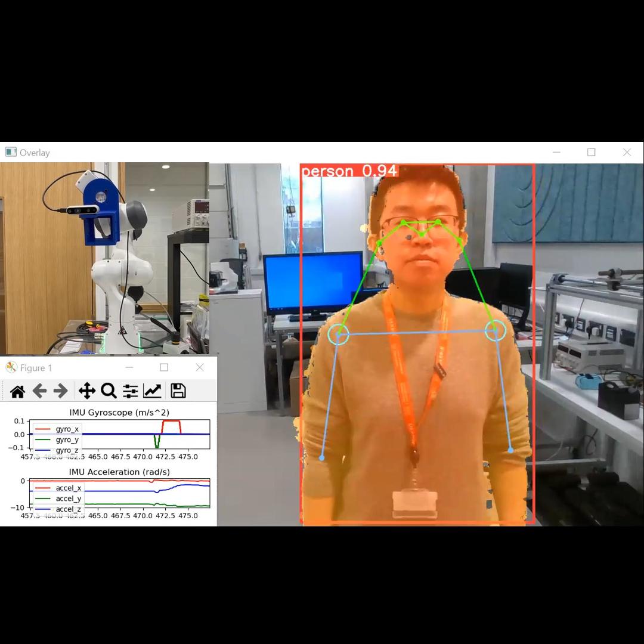This screenshot has width=644, height=644.
Task: Minimize the Figure 1 window
Action: [129, 368]
